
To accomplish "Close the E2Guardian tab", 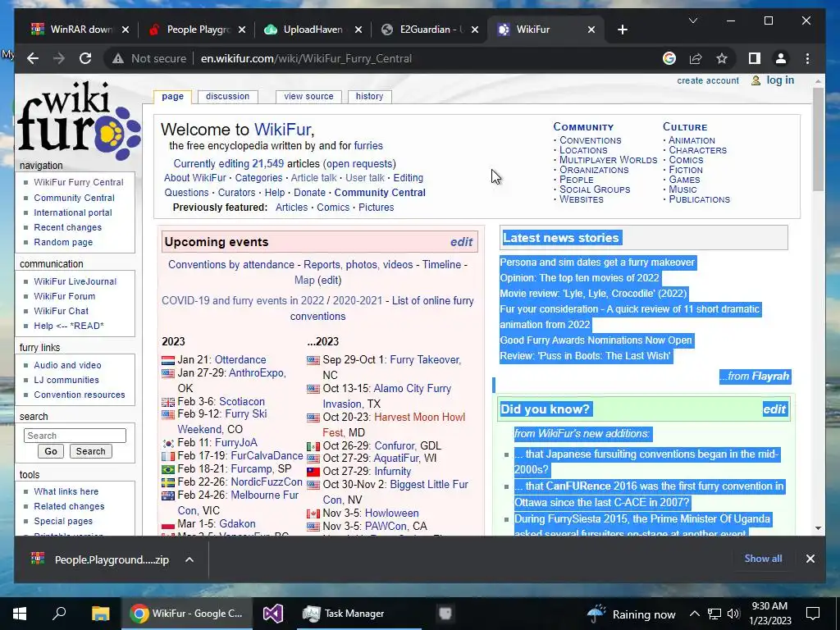I will click(x=475, y=30).
